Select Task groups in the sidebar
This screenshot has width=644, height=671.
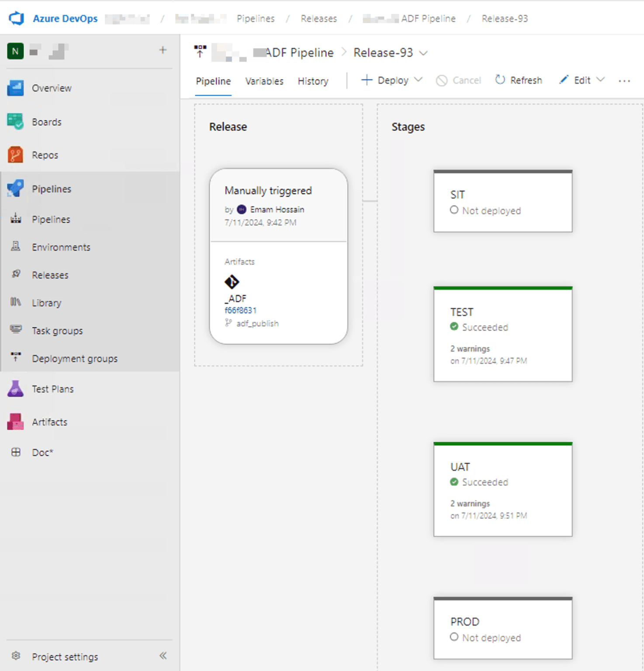click(57, 331)
